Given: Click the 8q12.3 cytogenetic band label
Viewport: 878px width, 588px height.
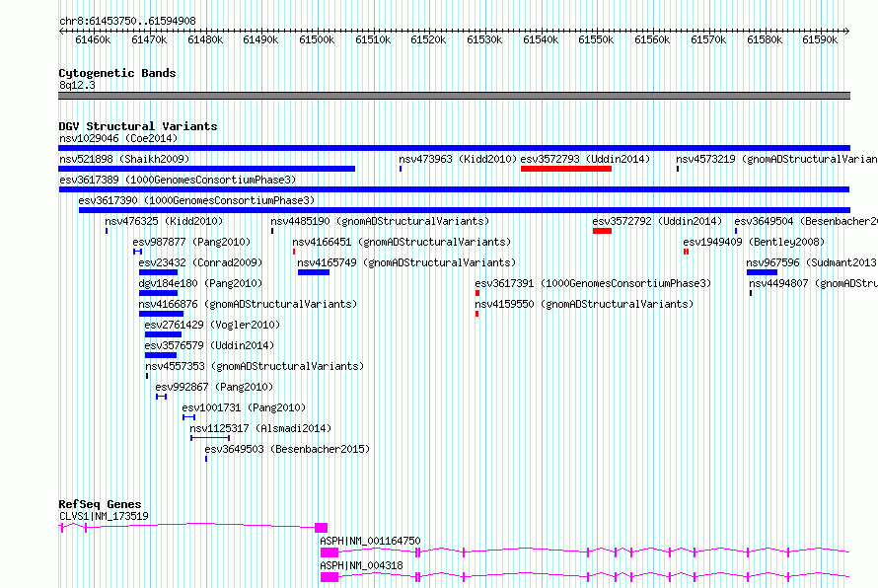Looking at the screenshot, I should (x=77, y=85).
